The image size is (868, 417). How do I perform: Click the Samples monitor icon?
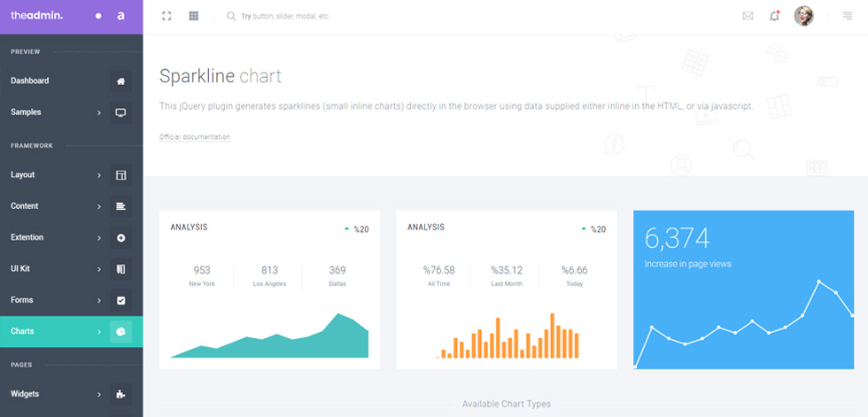pos(120,112)
